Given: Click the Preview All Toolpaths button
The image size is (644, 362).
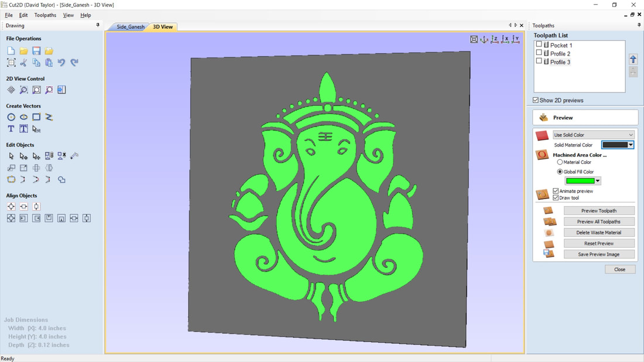Looking at the screenshot, I should 598,221.
